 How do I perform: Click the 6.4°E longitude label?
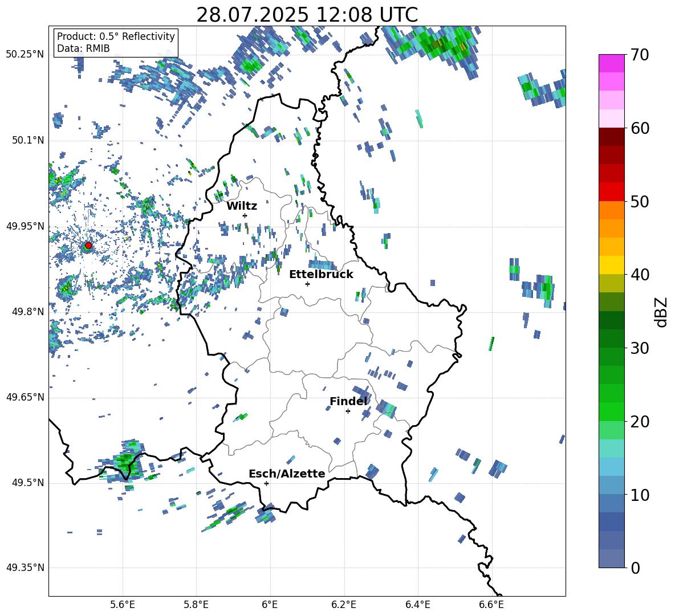(x=417, y=605)
